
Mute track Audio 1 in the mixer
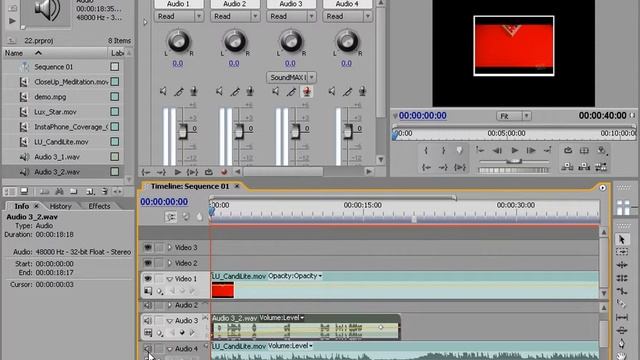pos(163,91)
